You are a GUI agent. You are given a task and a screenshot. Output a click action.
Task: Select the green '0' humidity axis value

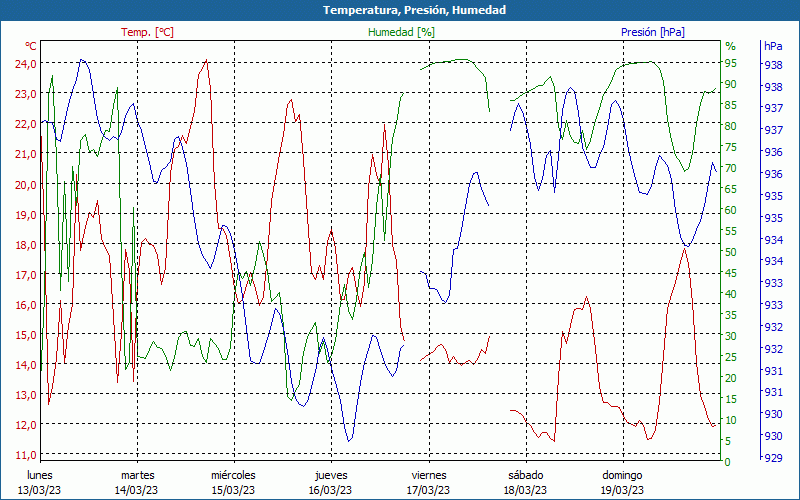coord(728,461)
